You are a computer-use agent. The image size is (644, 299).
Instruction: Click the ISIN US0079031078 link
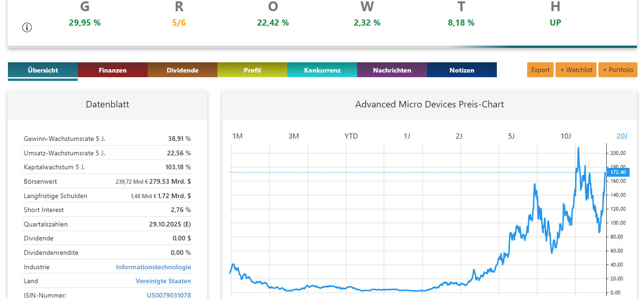(169, 295)
